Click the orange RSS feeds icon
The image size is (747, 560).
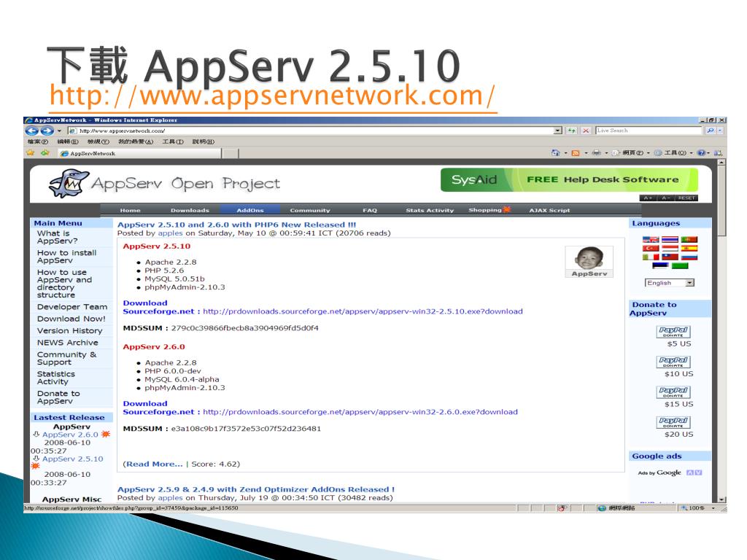click(x=576, y=153)
